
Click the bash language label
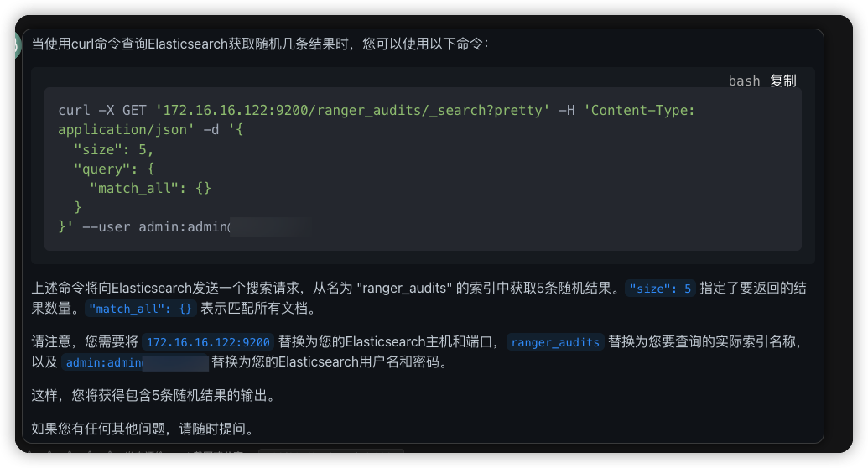click(x=744, y=81)
